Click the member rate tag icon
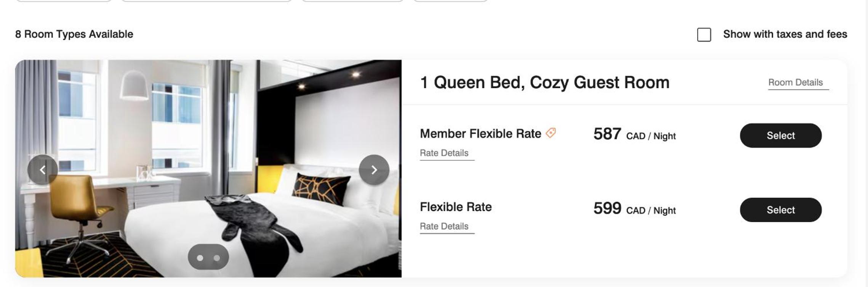Viewport: 868px width, 287px height. tap(551, 133)
